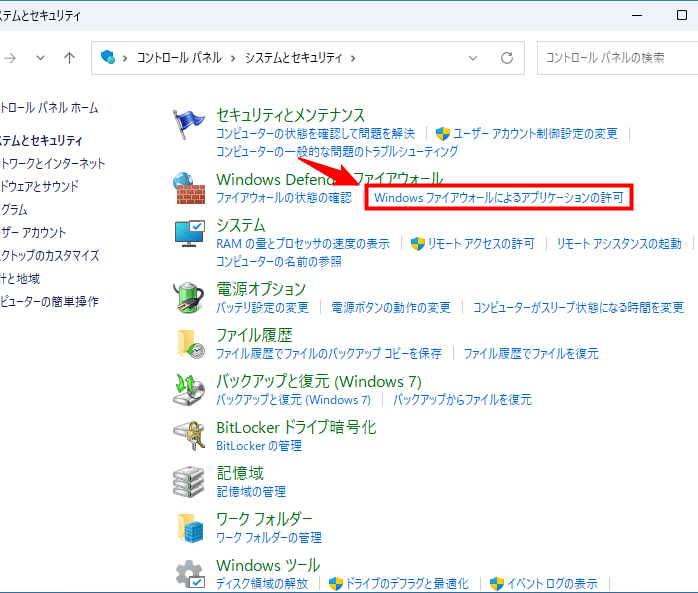Open 電源オプション heading link
698x593 pixels.
click(261, 289)
